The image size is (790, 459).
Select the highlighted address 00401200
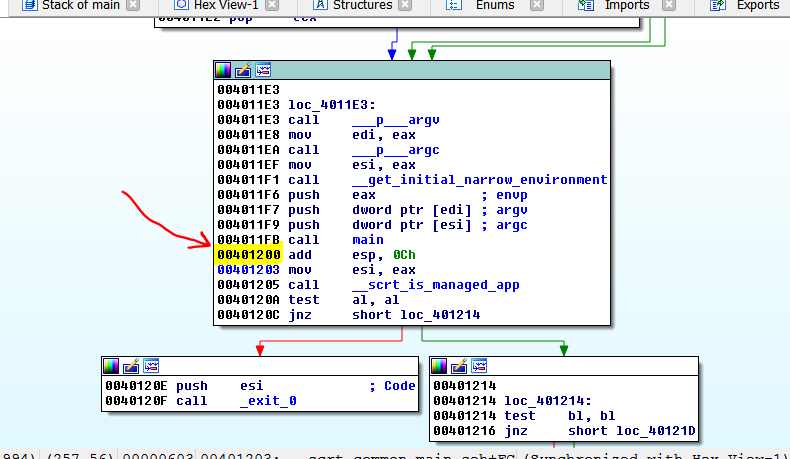pos(248,255)
